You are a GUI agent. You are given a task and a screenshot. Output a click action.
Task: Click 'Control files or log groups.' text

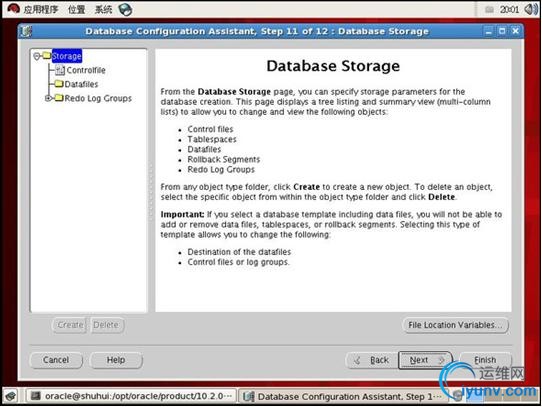click(239, 262)
